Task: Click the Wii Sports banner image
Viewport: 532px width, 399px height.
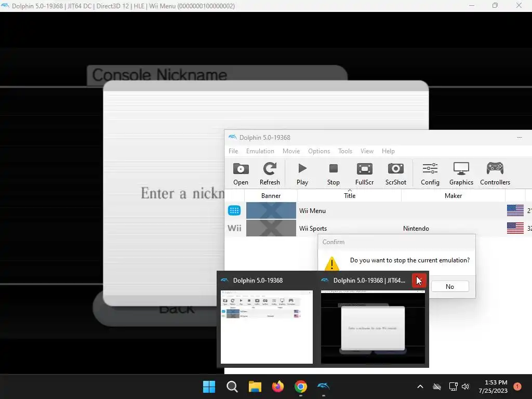Action: (x=271, y=228)
